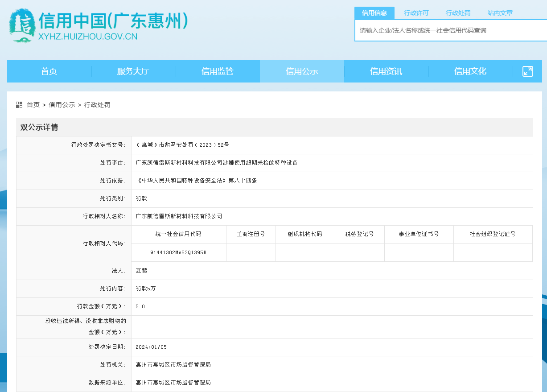Click the Credit China Huizhou pagoda logo
Viewport: 547px width, 392px height.
click(22, 26)
